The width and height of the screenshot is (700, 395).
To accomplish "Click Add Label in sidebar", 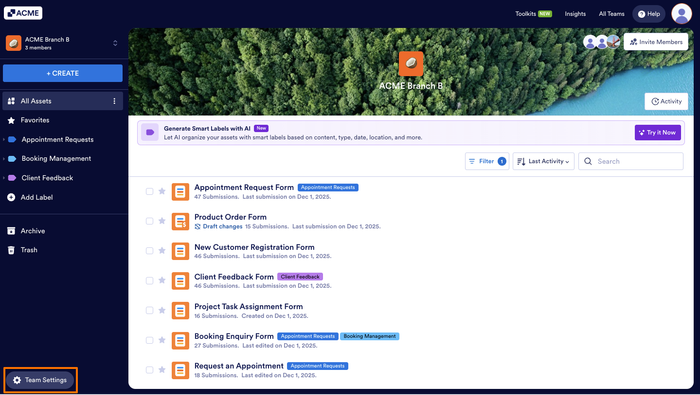I will pos(37,197).
